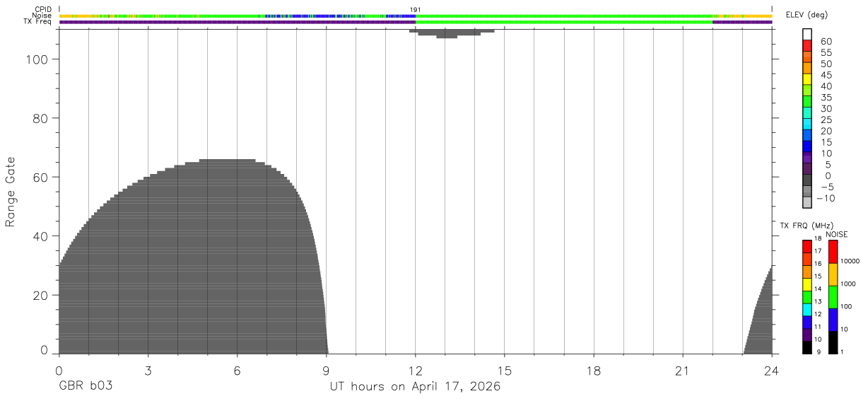This screenshot has width=868, height=401.
Task: Click ELEV colorbar value 45
Action: pos(827,75)
